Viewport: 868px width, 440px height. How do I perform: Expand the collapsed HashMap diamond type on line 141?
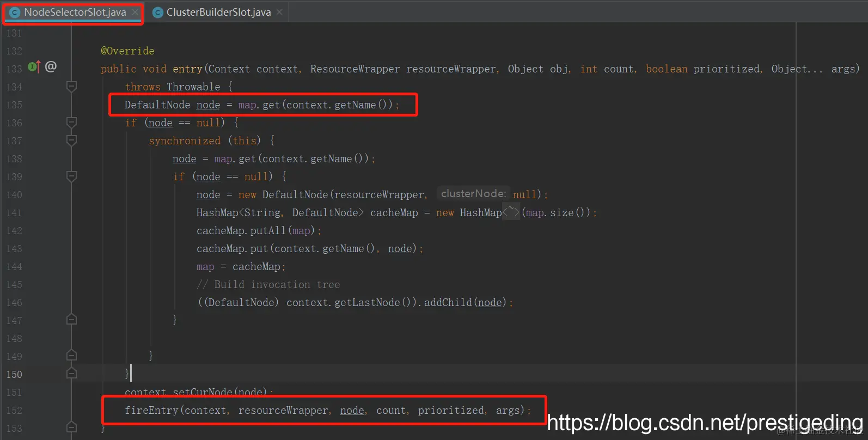click(x=511, y=212)
